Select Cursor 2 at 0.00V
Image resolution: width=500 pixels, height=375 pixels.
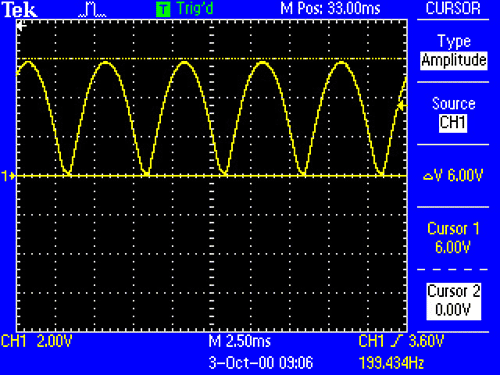[454, 301]
